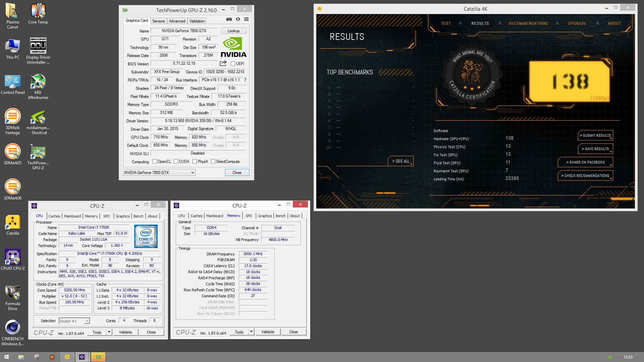Launch CINEBENCH desktop shortcut
The height and width of the screenshot is (362, 644).
(12, 333)
